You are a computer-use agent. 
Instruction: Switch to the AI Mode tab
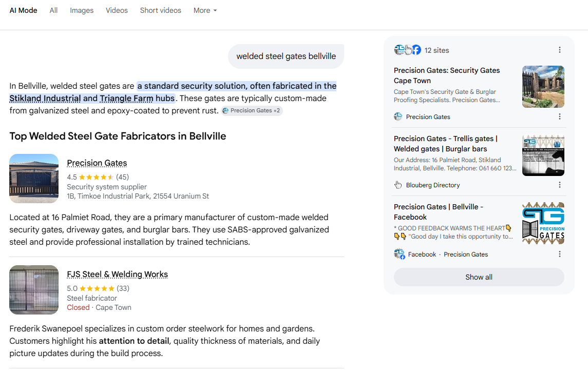pos(23,10)
